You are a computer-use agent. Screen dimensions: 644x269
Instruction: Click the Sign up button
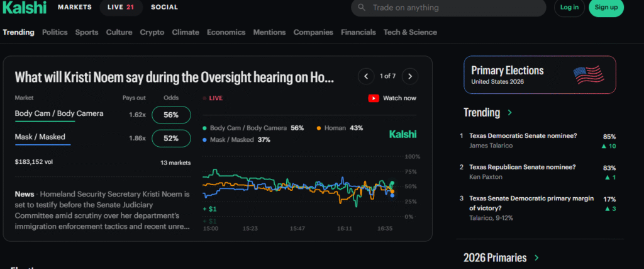(606, 8)
